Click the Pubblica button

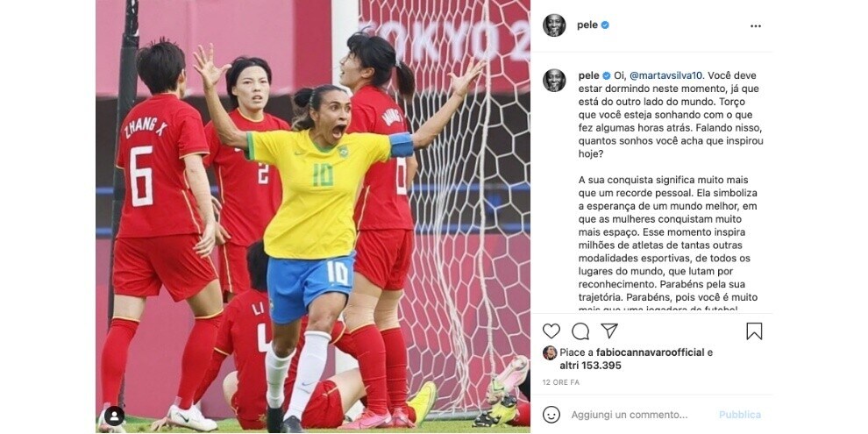(740, 415)
